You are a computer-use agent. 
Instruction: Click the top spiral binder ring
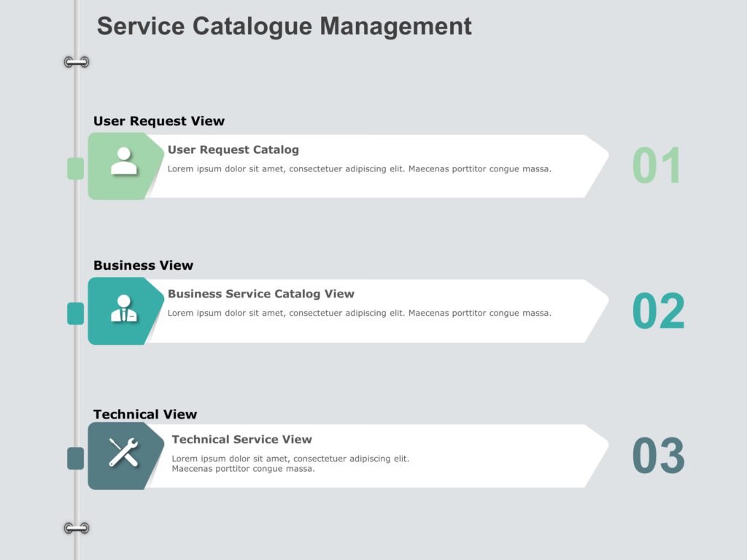pos(75,60)
